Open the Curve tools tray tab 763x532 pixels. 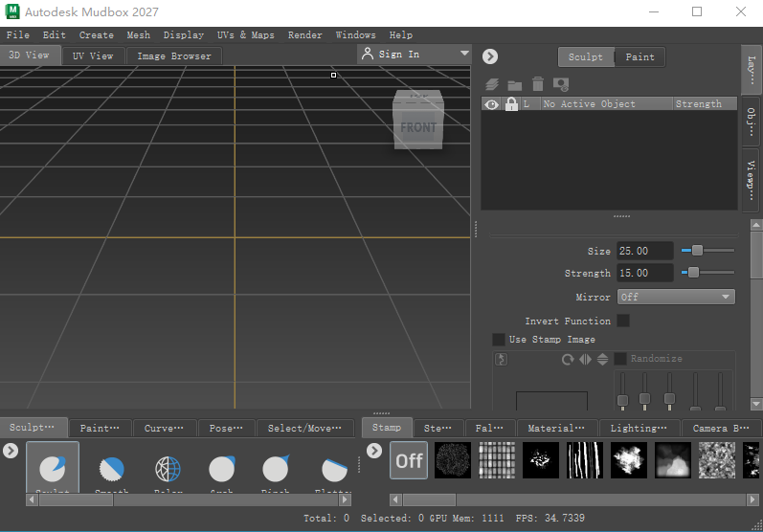(164, 428)
